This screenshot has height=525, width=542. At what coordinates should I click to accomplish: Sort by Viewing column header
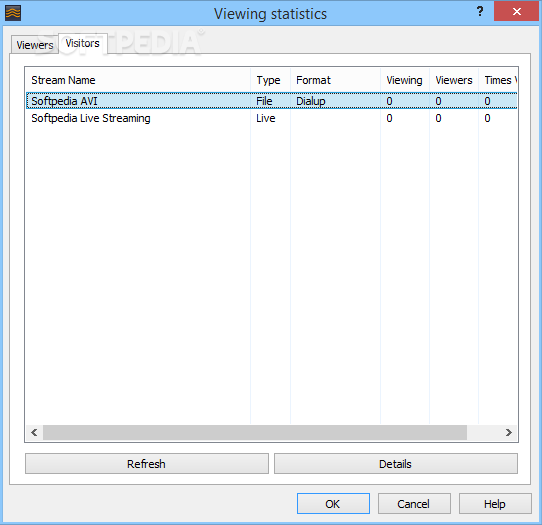pyautogui.click(x=405, y=80)
